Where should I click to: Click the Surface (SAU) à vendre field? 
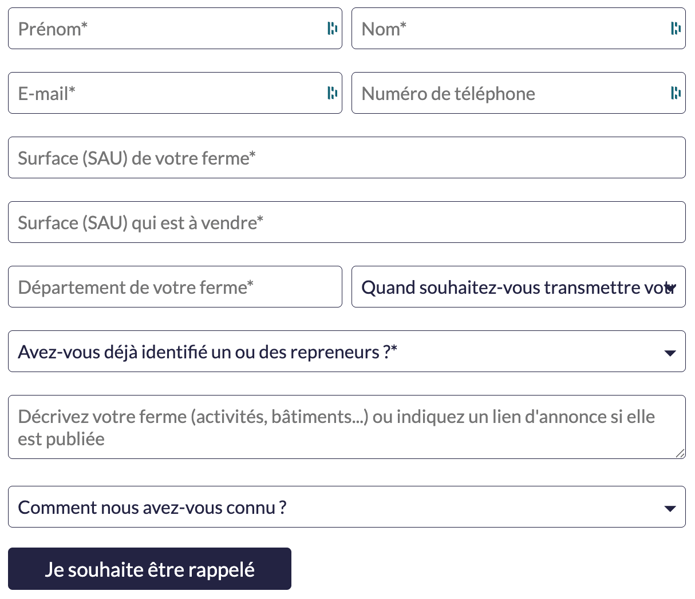pyautogui.click(x=347, y=222)
